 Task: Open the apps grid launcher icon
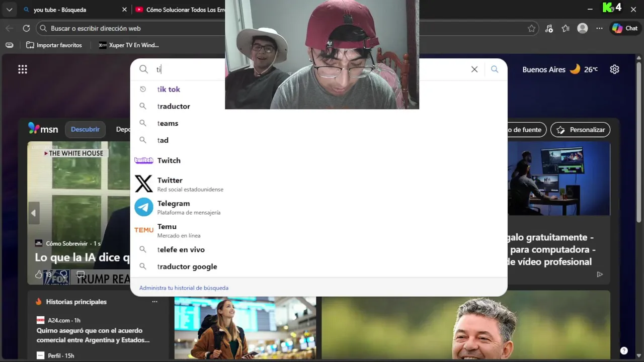(x=23, y=69)
